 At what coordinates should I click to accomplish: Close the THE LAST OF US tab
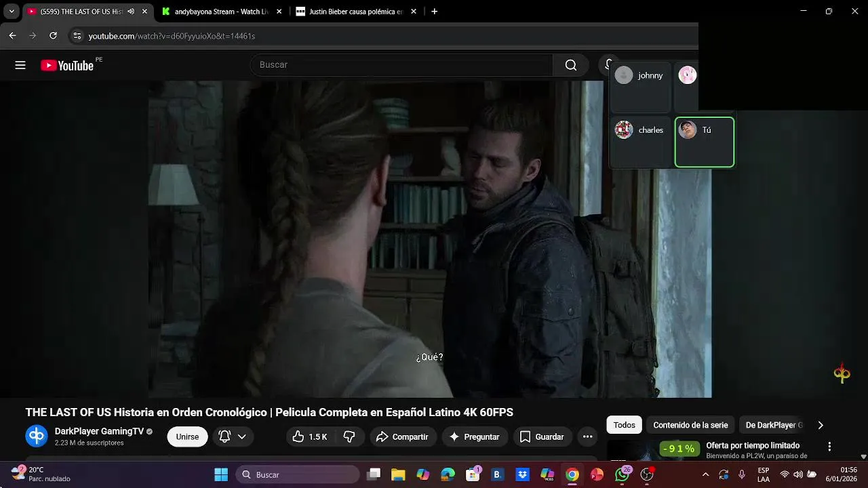[x=144, y=12]
